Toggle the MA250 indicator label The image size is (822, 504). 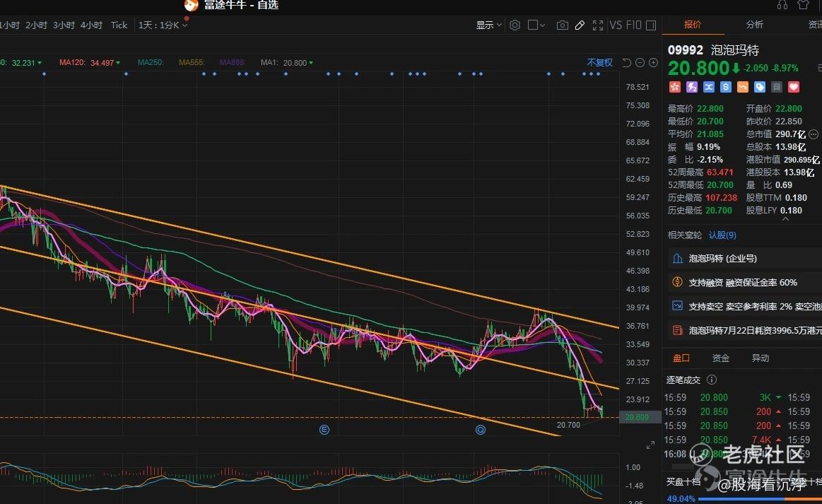[x=151, y=62]
